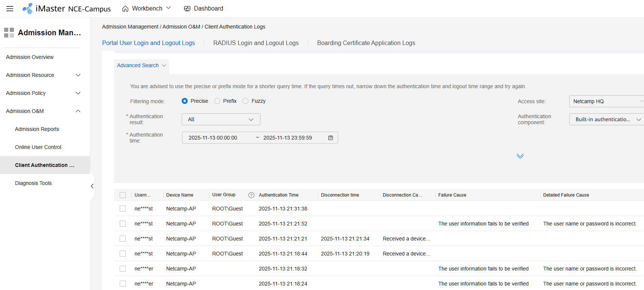Open Admission Overview page
This screenshot has height=290, width=644.
(x=30, y=57)
